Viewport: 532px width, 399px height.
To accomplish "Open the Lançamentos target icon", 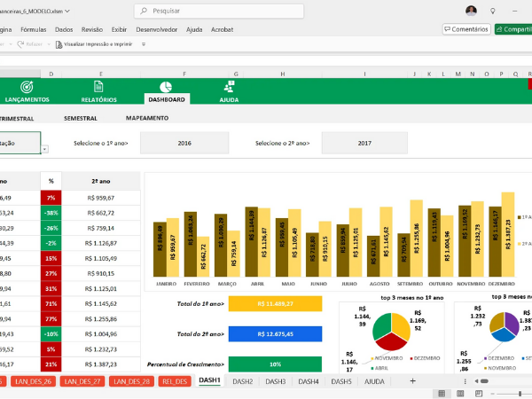I will (x=27, y=88).
